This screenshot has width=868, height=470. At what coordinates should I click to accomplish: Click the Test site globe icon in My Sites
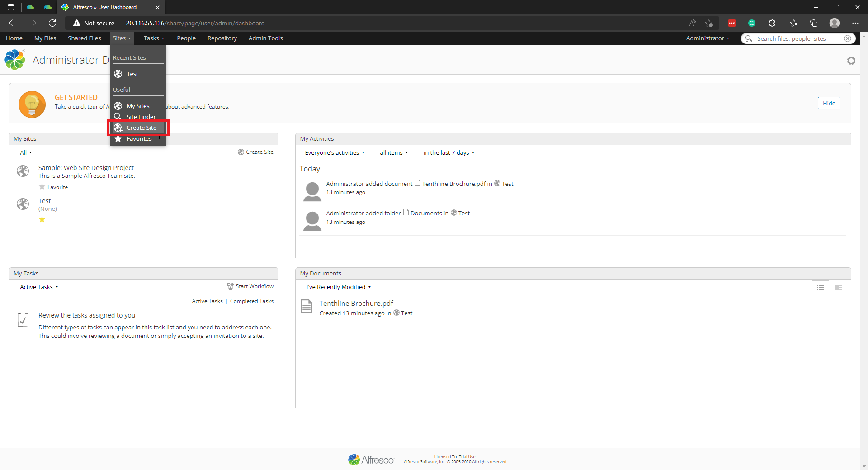[x=23, y=204]
